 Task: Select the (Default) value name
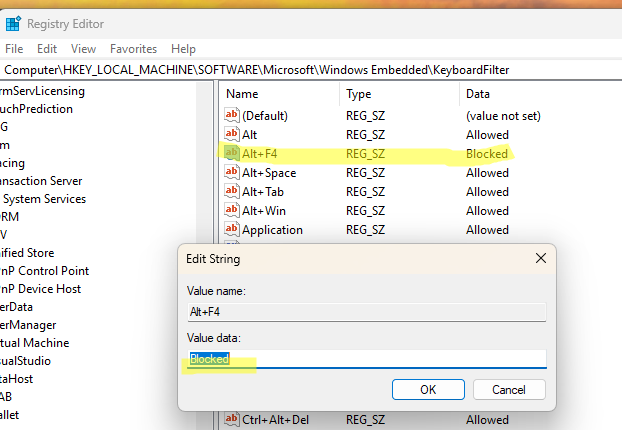265,116
